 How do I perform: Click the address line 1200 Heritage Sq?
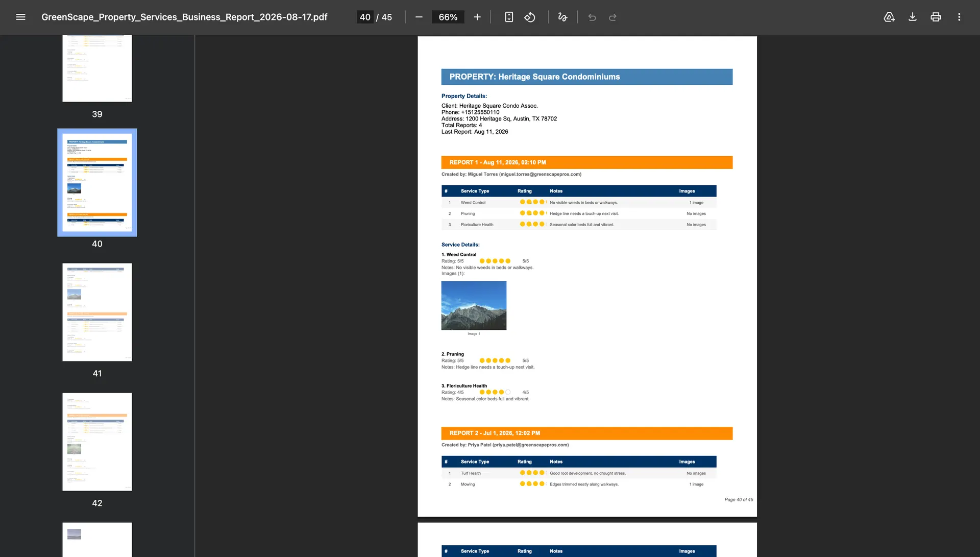coord(499,118)
